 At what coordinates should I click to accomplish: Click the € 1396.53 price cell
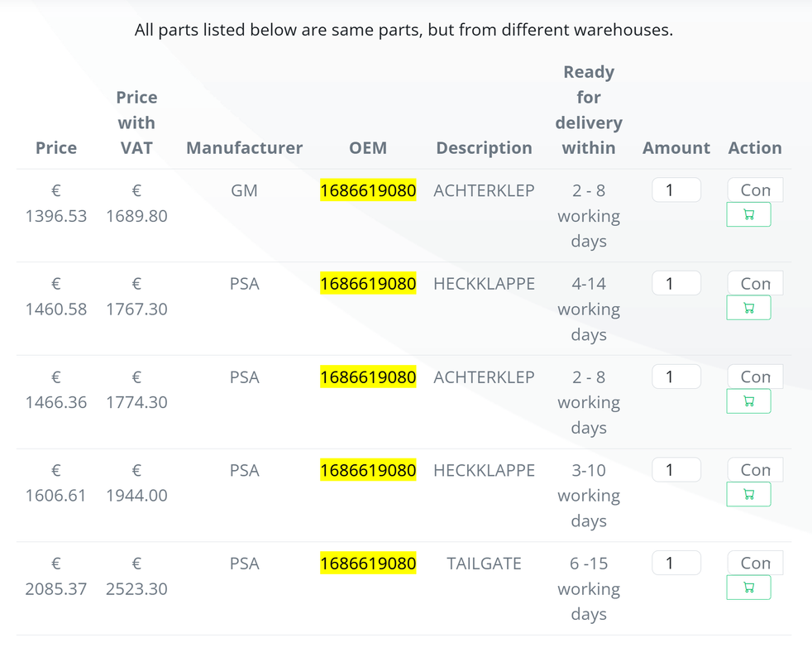point(56,204)
